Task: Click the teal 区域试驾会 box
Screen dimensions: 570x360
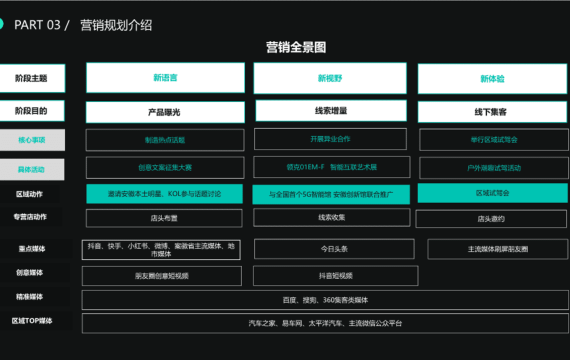Action: click(x=493, y=193)
